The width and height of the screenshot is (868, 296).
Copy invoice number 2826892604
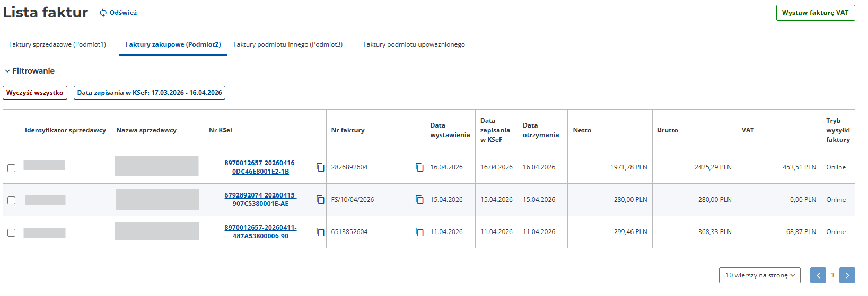(x=419, y=167)
